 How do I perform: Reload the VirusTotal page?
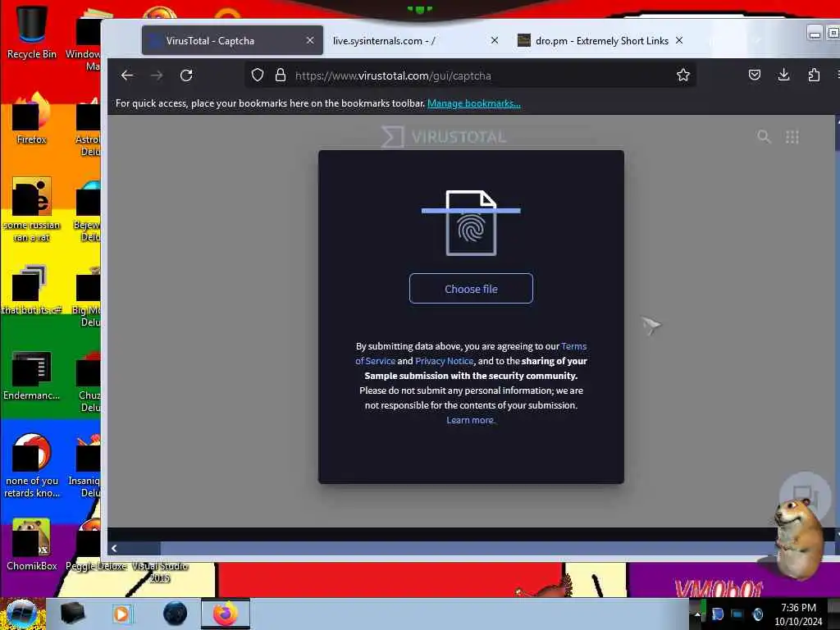point(186,75)
